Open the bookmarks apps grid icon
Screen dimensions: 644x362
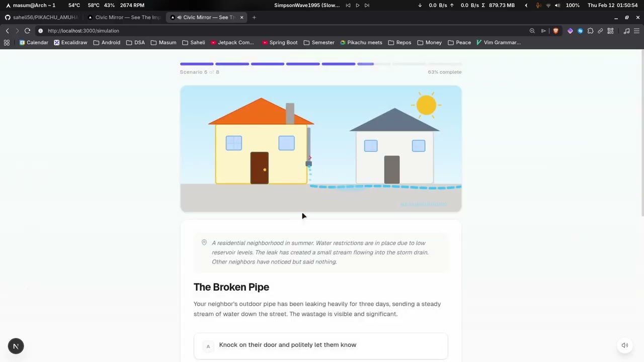(x=7, y=43)
